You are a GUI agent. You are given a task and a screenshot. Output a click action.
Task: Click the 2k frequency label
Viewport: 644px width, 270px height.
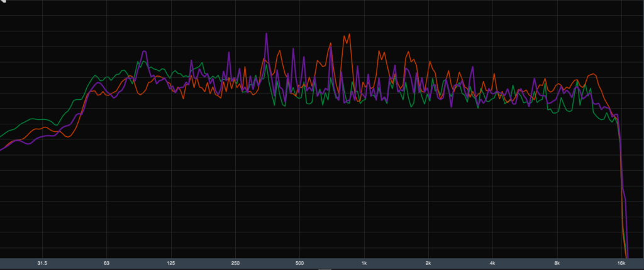[x=428, y=263]
